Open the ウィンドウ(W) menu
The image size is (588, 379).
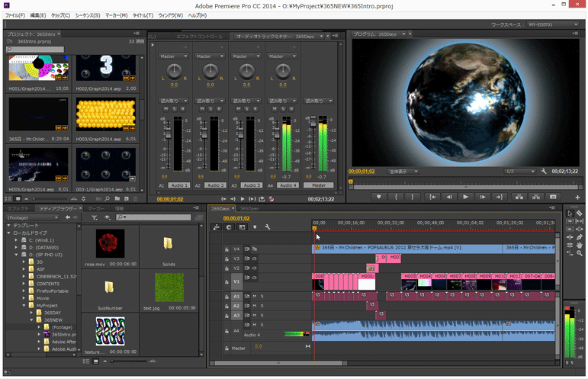[x=171, y=15]
